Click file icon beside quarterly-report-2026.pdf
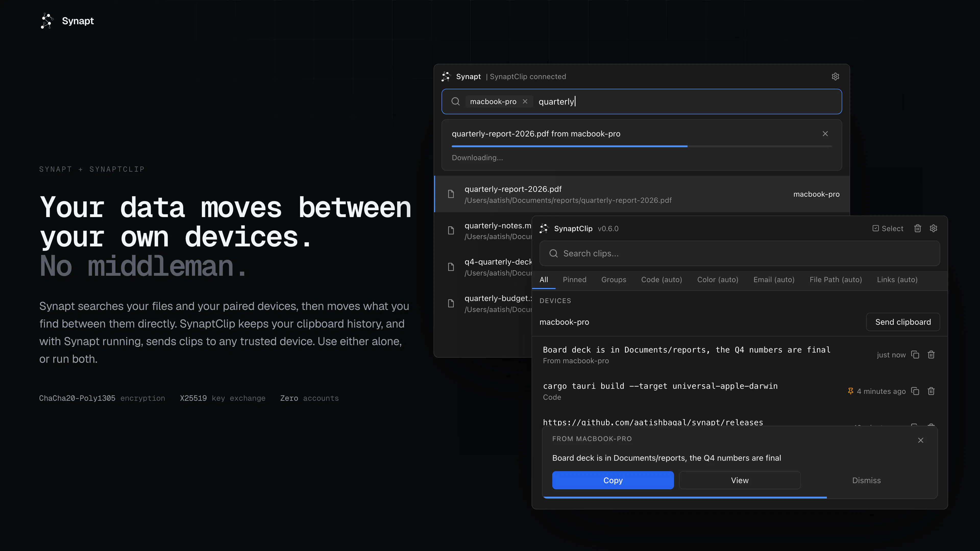The width and height of the screenshot is (980, 551). click(x=451, y=194)
